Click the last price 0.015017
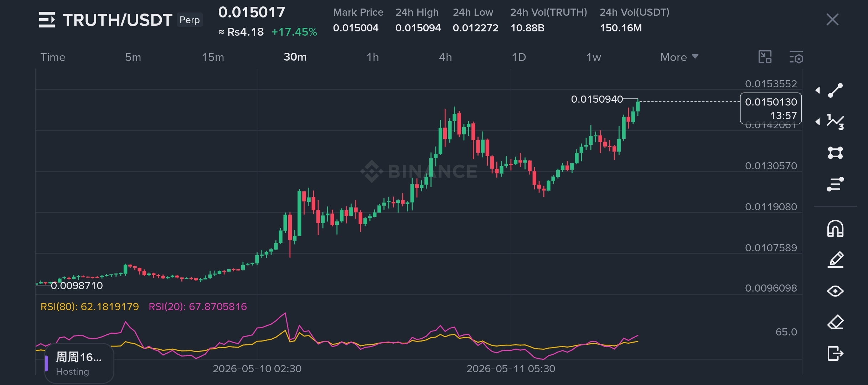 coord(252,12)
